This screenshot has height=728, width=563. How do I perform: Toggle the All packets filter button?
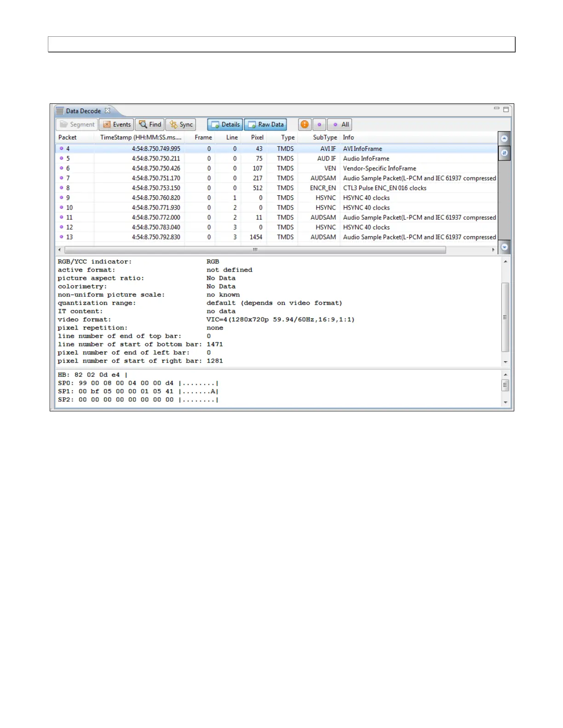(x=340, y=125)
